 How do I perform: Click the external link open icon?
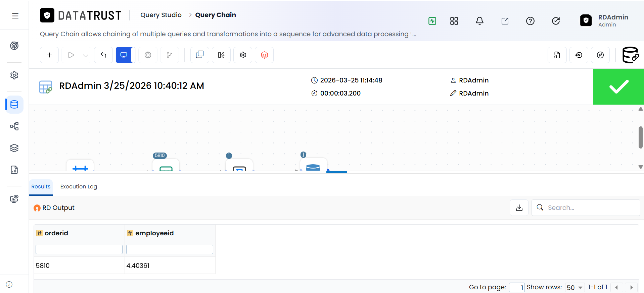[x=505, y=21]
